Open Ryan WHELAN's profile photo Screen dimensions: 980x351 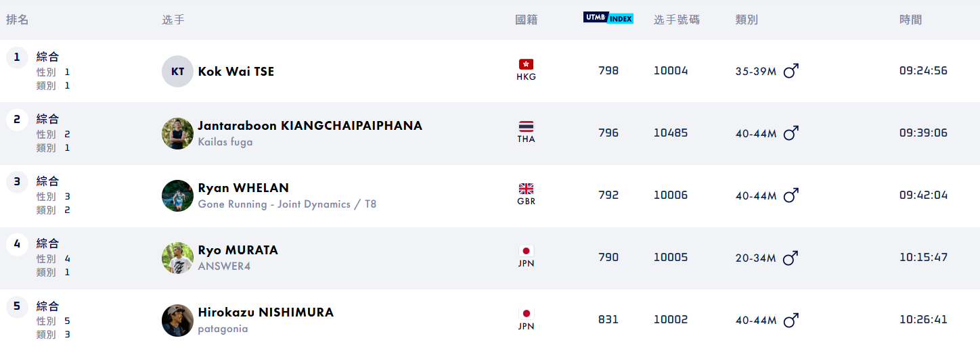[x=177, y=196]
